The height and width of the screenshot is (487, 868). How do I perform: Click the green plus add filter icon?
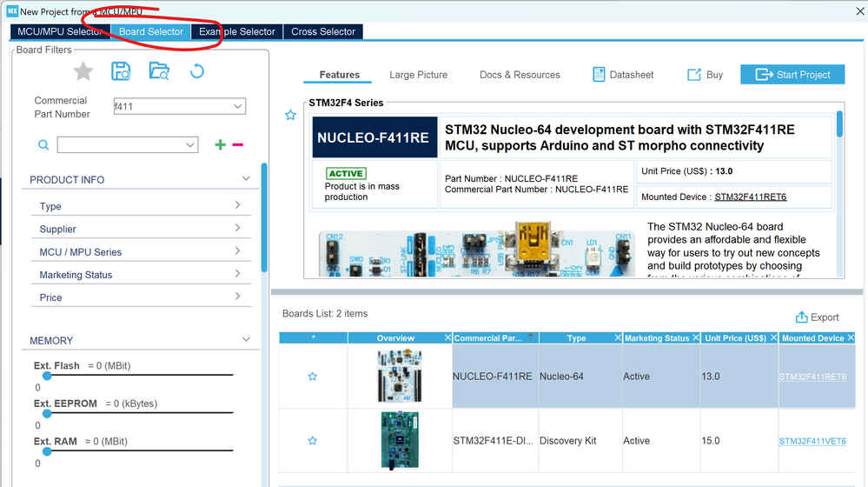click(221, 144)
